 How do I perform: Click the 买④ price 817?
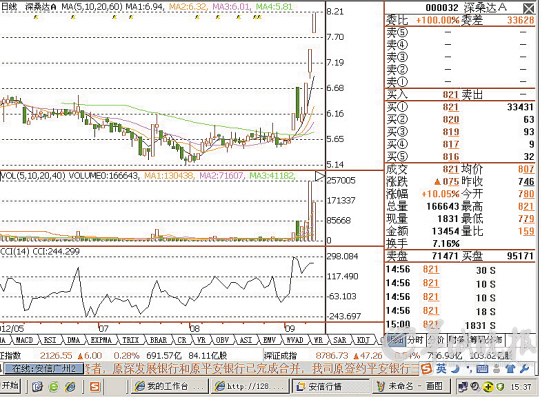(450, 144)
